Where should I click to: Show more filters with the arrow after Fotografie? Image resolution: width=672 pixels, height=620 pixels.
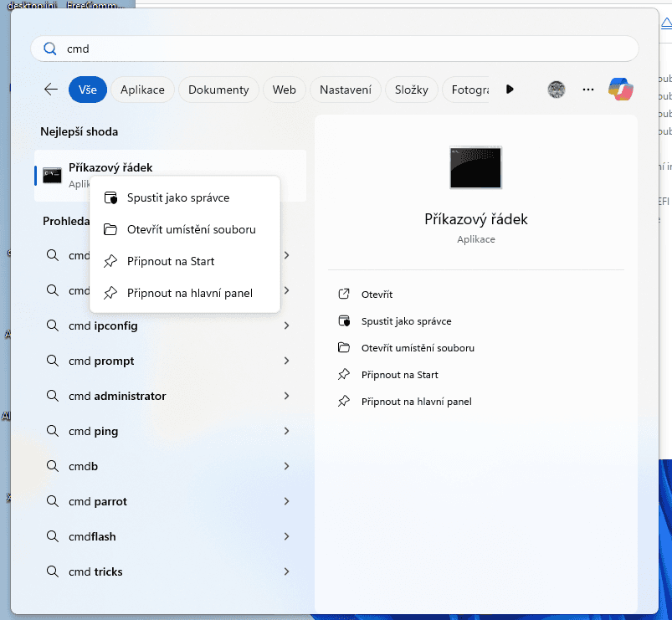coord(510,90)
